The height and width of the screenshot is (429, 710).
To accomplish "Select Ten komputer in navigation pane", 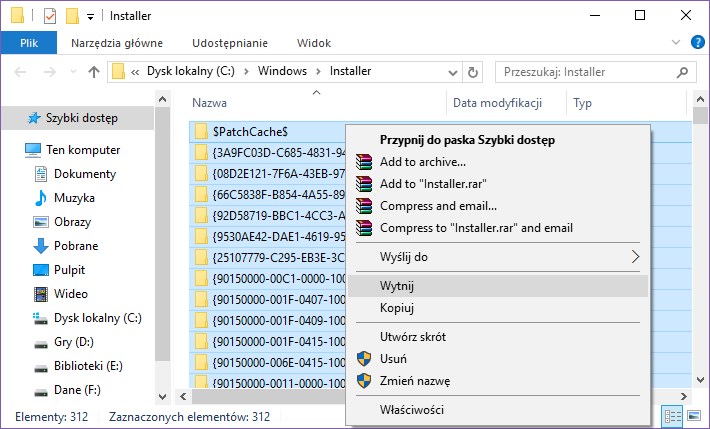I will 83,150.
